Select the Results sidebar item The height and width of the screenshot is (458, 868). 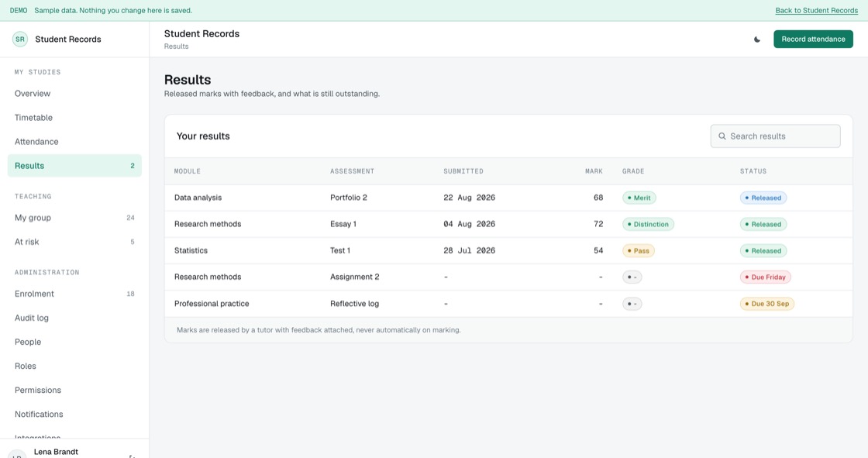pos(74,166)
